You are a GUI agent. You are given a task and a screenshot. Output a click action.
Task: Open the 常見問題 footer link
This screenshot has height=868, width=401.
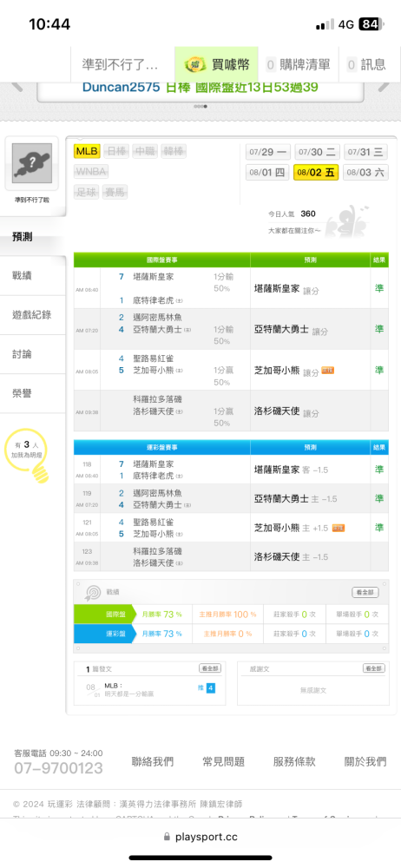[223, 762]
